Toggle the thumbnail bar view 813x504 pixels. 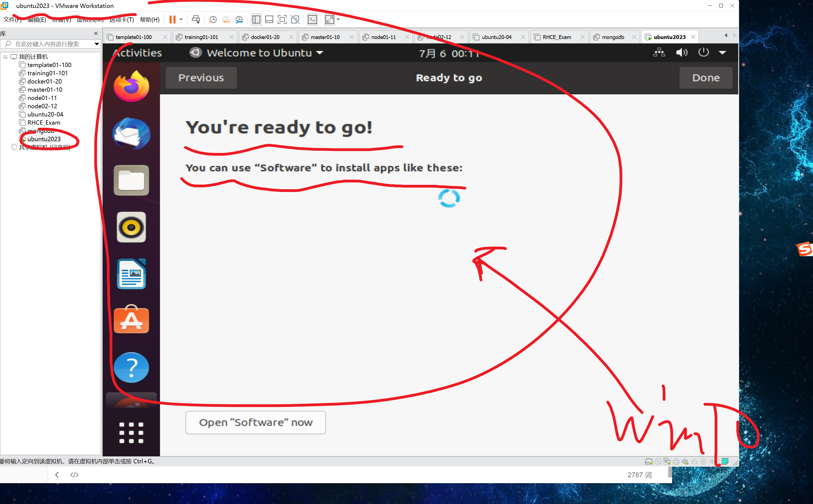[269, 20]
